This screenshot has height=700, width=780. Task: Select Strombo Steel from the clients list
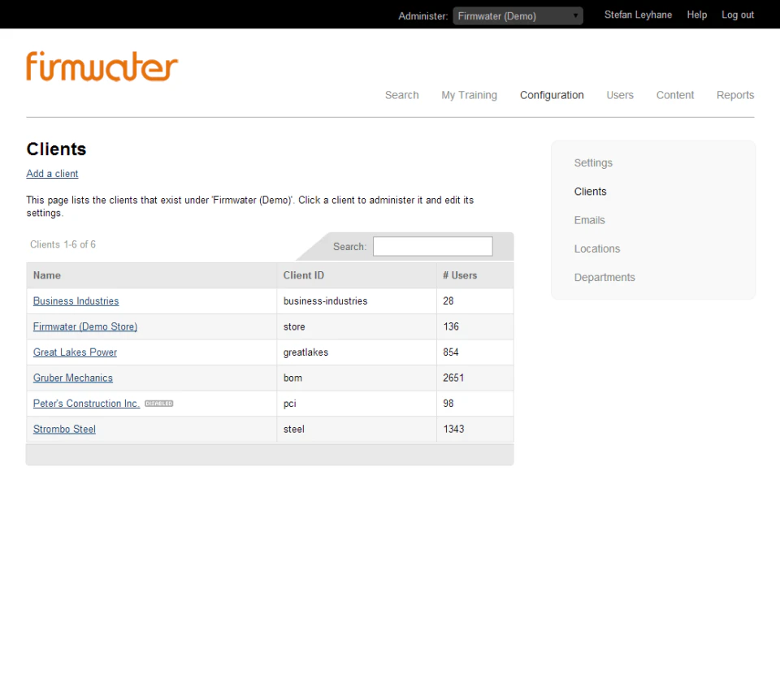pyautogui.click(x=64, y=429)
